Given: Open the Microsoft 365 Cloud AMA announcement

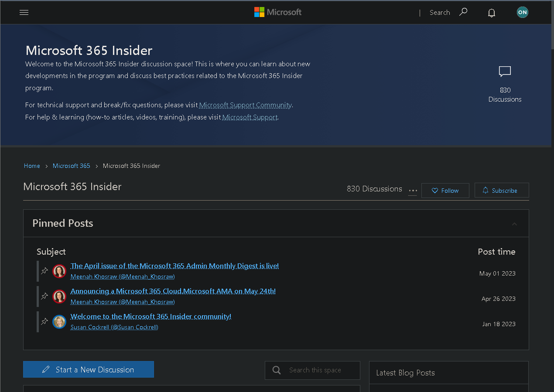Looking at the screenshot, I should (x=173, y=291).
